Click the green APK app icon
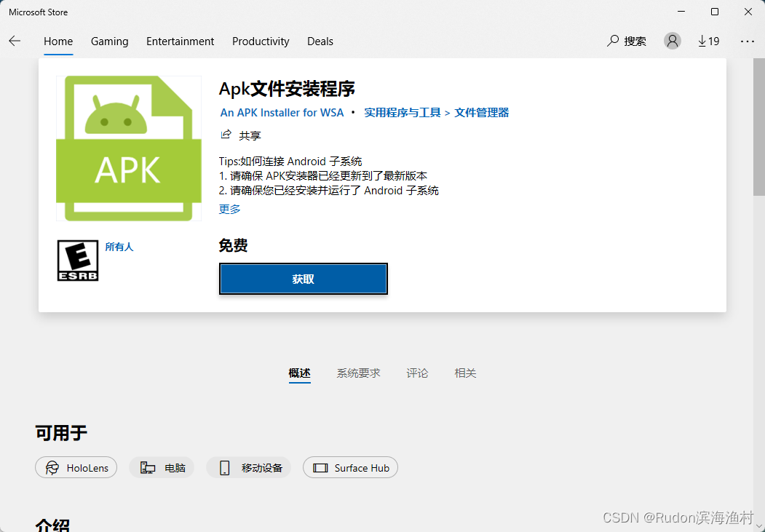Viewport: 765px width, 532px height. coord(129,148)
